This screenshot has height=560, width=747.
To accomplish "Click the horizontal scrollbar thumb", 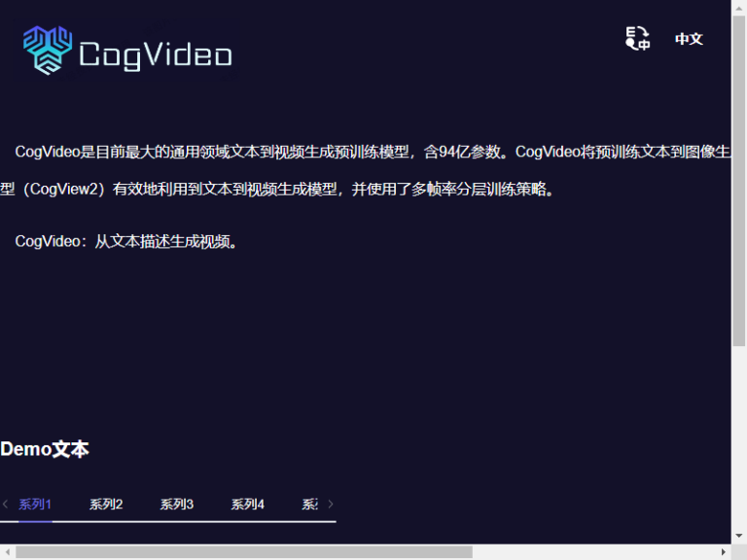I will pos(244,552).
